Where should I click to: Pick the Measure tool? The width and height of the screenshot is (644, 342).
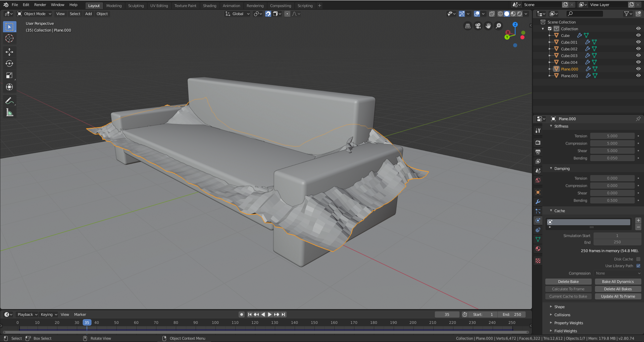pyautogui.click(x=9, y=112)
